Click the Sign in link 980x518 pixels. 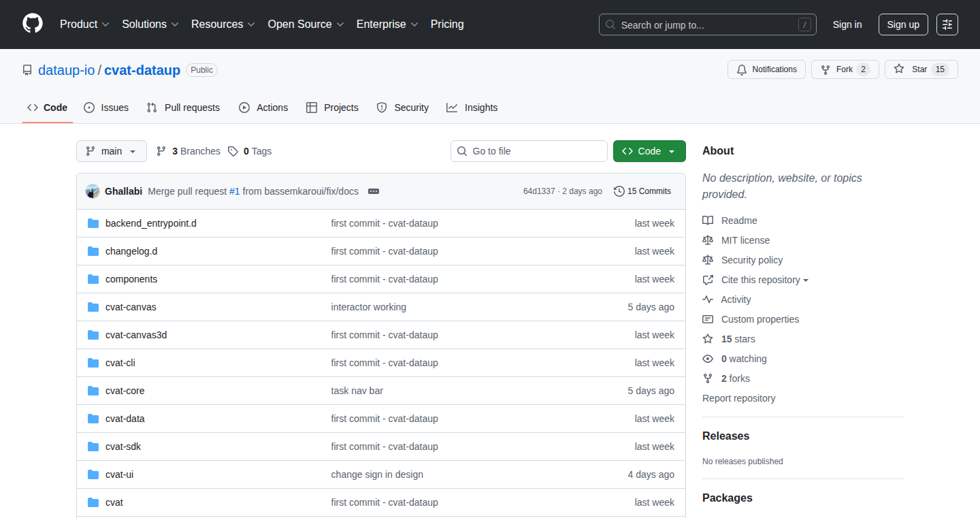pos(847,25)
